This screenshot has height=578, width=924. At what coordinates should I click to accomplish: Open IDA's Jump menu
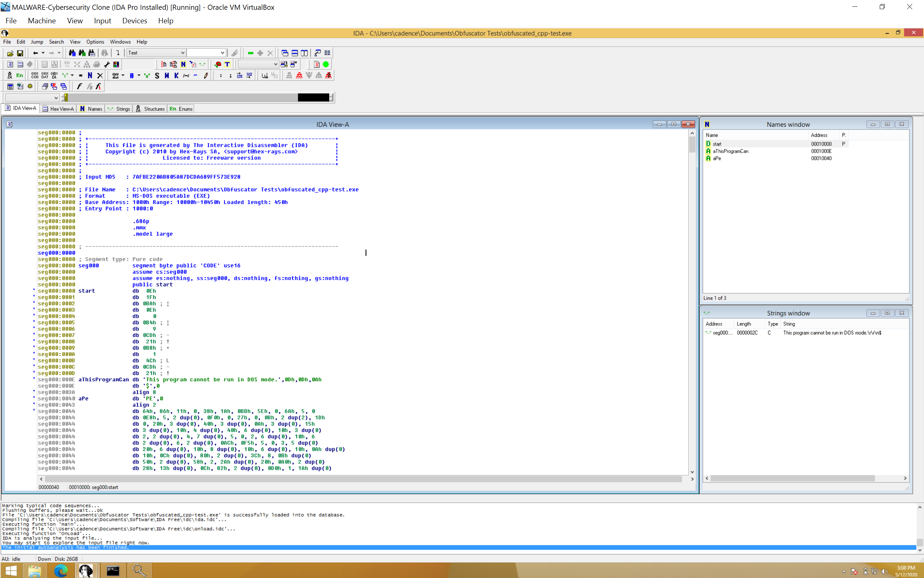pyautogui.click(x=37, y=42)
